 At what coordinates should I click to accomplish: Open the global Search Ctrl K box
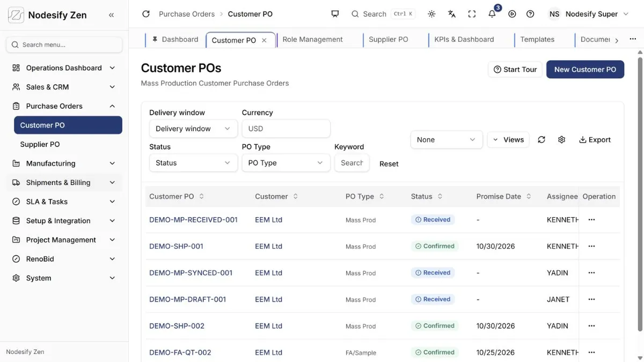[x=383, y=14]
